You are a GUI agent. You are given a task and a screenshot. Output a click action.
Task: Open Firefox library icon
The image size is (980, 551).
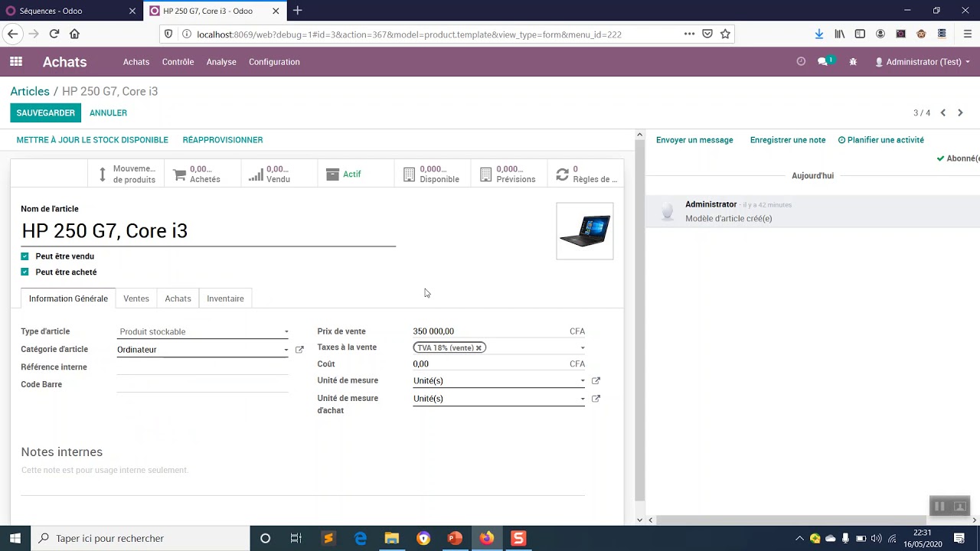tap(840, 34)
